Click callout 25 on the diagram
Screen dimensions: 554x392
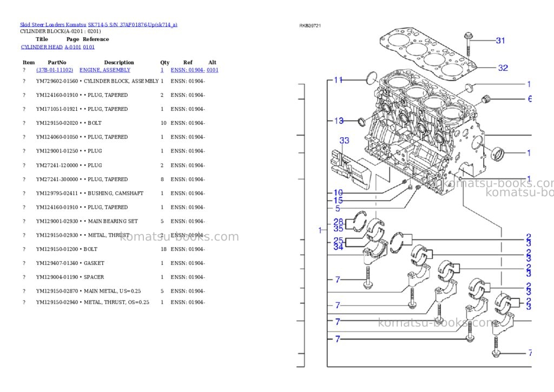(x=338, y=241)
